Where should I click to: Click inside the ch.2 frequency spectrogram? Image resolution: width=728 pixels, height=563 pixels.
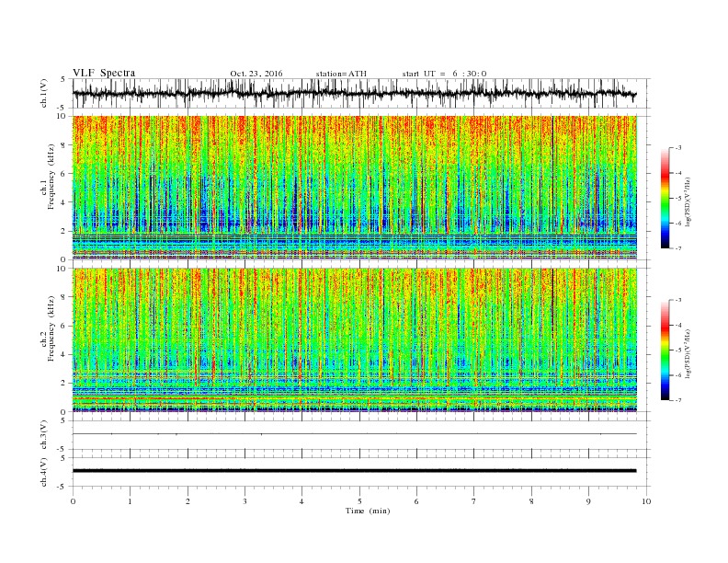(x=355, y=339)
